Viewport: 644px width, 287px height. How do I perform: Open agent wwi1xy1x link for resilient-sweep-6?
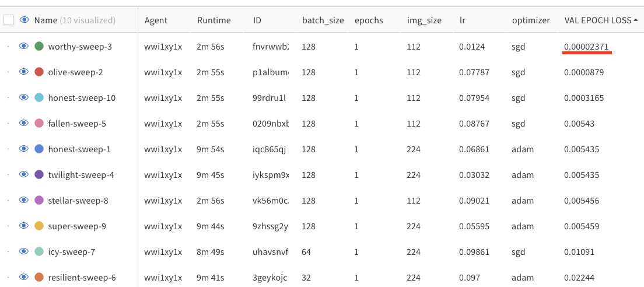[163, 278]
